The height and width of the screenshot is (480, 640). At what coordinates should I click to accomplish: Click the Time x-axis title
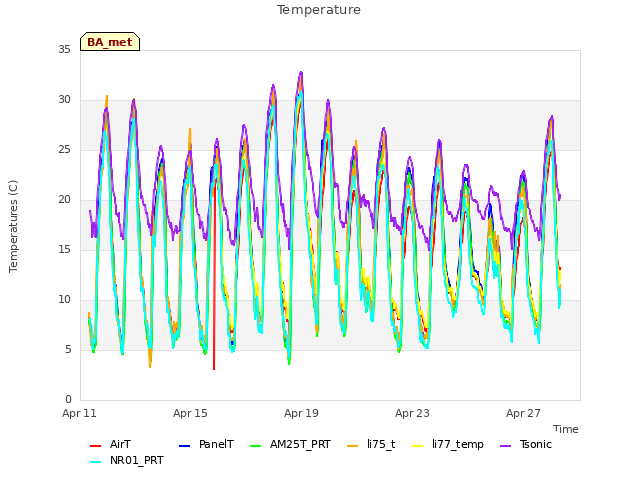[566, 429]
